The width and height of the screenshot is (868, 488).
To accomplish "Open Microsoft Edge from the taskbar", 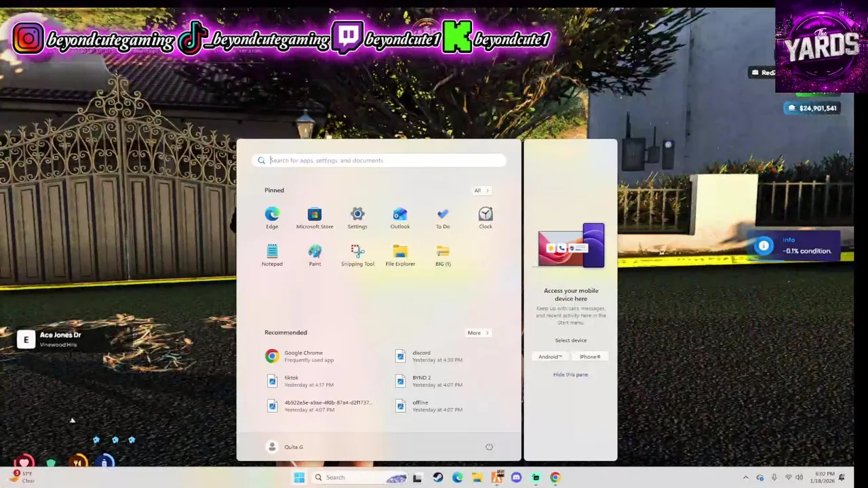I will tap(458, 478).
